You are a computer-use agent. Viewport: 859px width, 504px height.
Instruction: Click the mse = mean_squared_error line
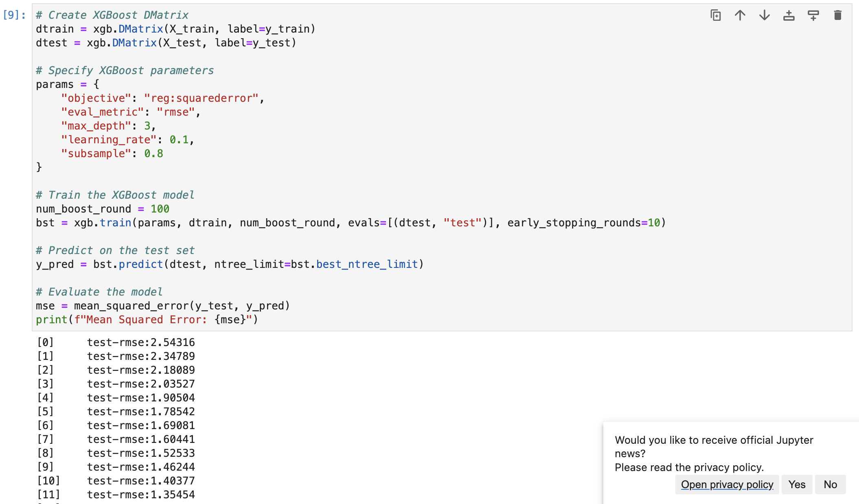pos(163,306)
